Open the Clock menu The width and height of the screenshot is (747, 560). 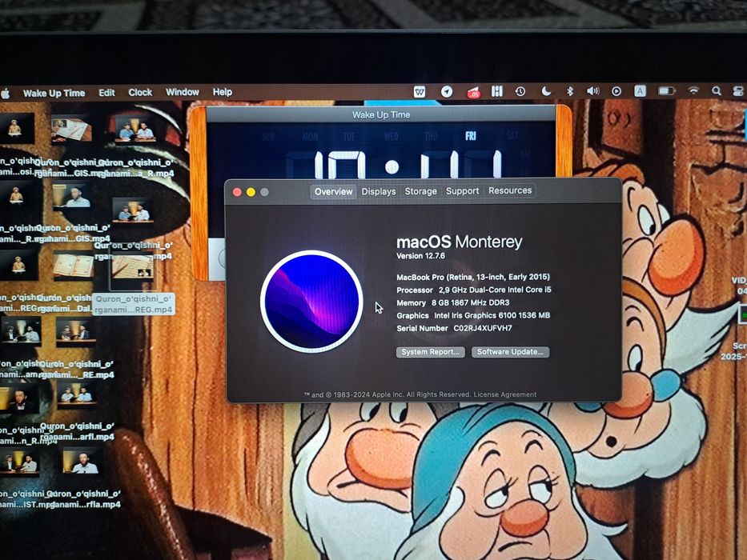(x=140, y=92)
